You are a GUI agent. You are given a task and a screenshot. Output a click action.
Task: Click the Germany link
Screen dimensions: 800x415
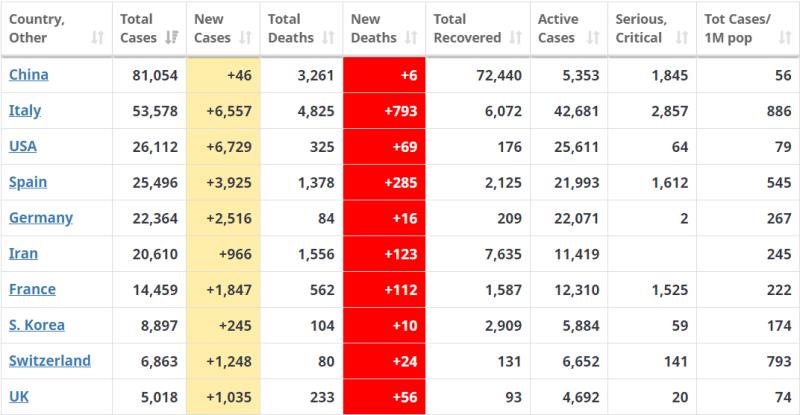pos(40,218)
